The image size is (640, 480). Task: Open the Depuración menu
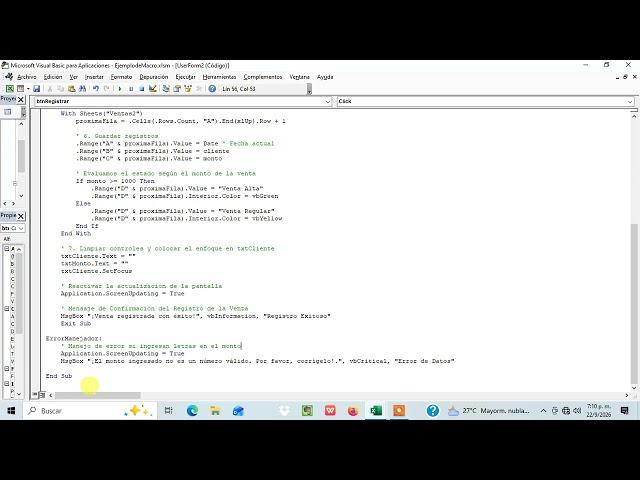pyautogui.click(x=154, y=77)
